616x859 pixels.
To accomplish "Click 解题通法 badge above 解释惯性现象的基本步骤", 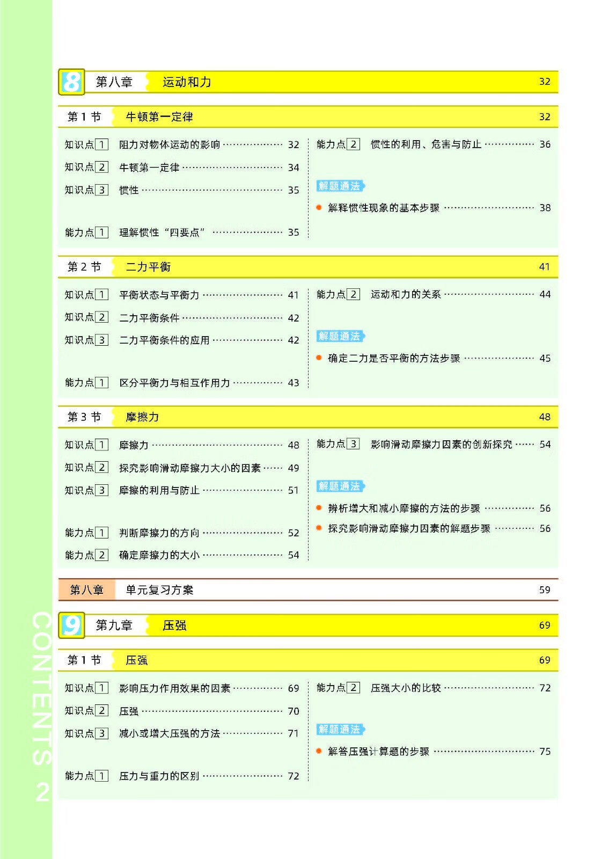I will tap(340, 186).
